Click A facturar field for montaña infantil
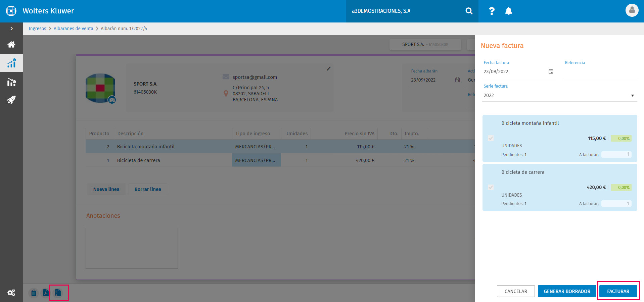Viewport: 644px width, 302px height. (616, 154)
